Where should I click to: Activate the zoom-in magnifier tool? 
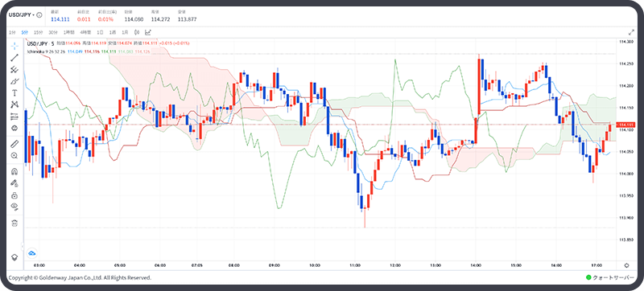pyautogui.click(x=14, y=155)
